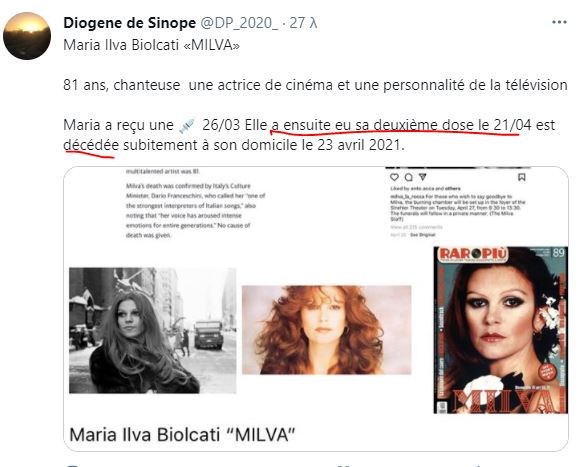Click the underlined text 'deuxième dose le 21/04'
This screenshot has height=467, width=581.
point(452,125)
